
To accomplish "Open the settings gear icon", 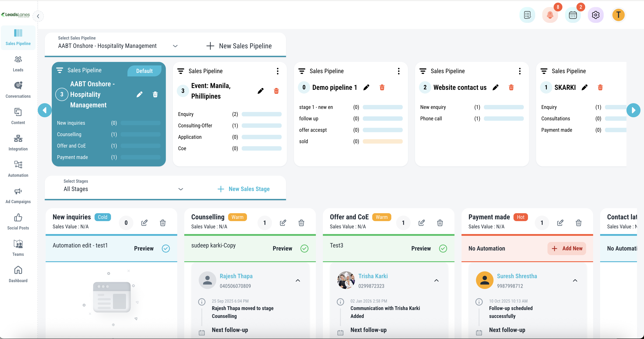I will pos(595,15).
